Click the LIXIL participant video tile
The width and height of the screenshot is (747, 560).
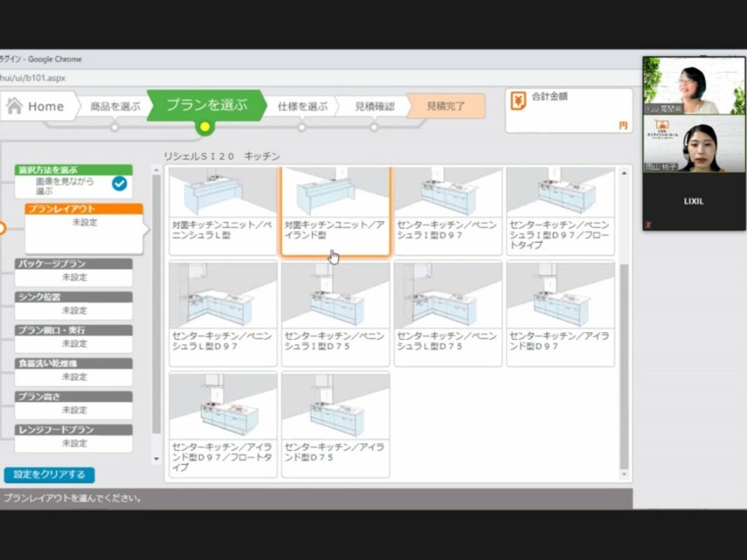point(693,201)
